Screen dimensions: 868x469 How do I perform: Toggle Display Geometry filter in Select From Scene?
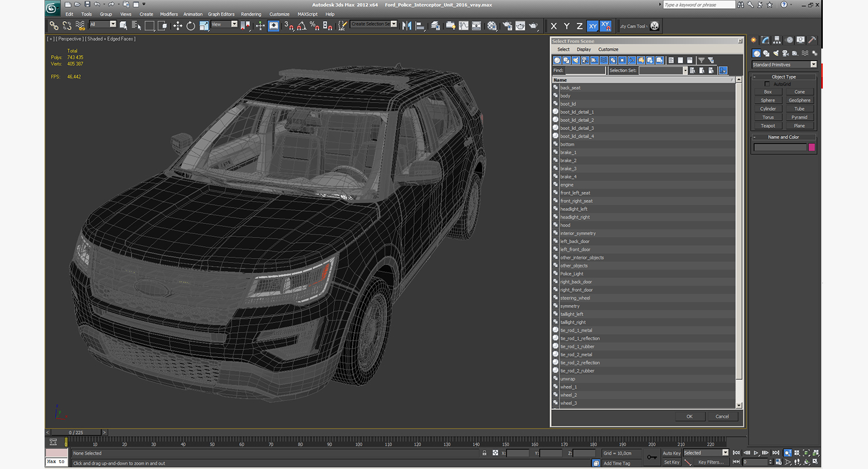[x=557, y=60]
